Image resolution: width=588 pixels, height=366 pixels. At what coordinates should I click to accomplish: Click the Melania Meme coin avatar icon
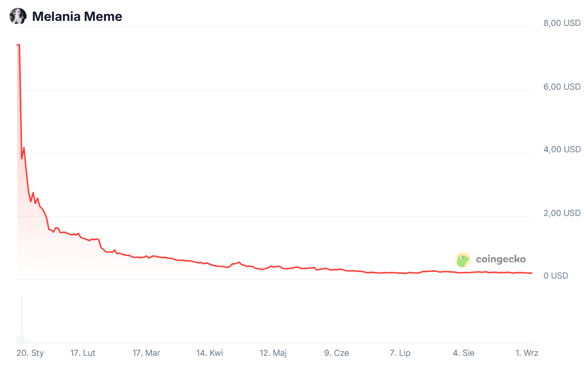coord(18,16)
